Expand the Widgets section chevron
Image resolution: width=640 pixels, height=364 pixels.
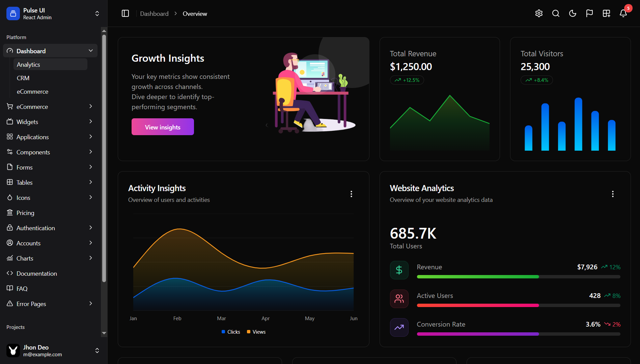tap(91, 121)
